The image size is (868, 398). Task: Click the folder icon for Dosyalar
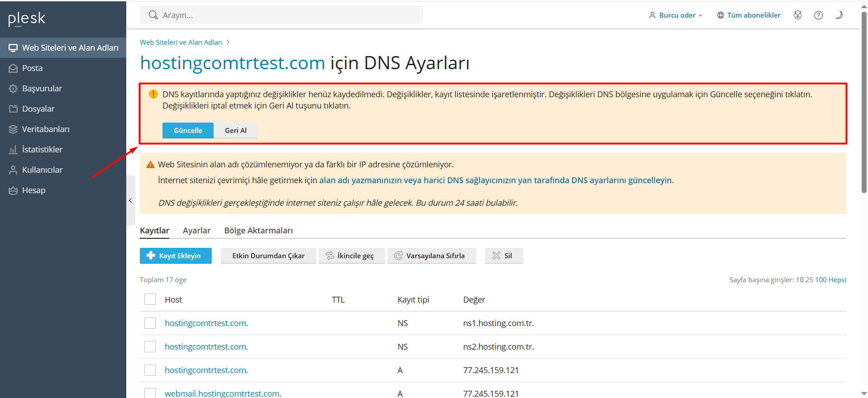coord(13,109)
